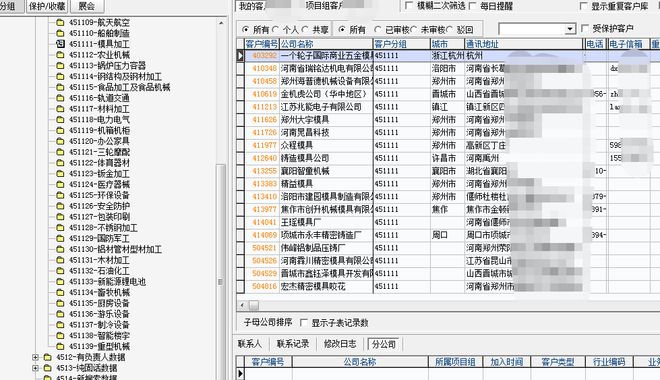Click folder icon of 451123-钣金加工
The width and height of the screenshot is (660, 380).
pos(60,174)
